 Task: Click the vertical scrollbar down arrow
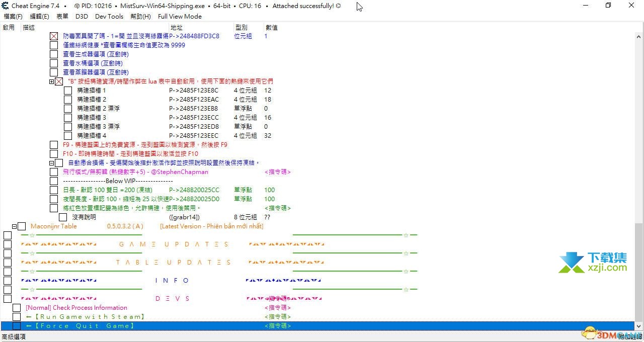tap(639, 326)
